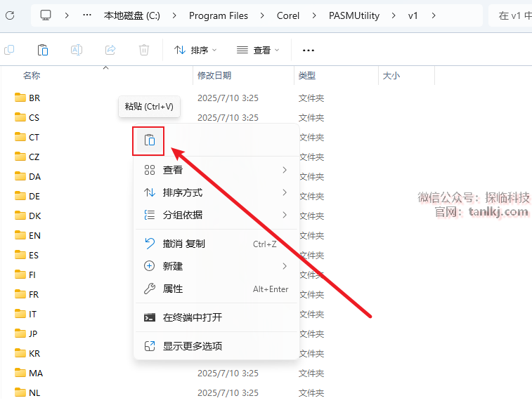The height and width of the screenshot is (403, 532).
Task: Open 查看 view dropdown in toolbar
Action: coord(258,50)
